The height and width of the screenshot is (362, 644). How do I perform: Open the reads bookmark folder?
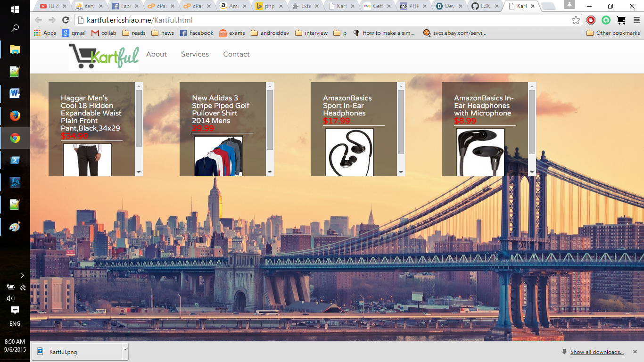click(x=134, y=33)
